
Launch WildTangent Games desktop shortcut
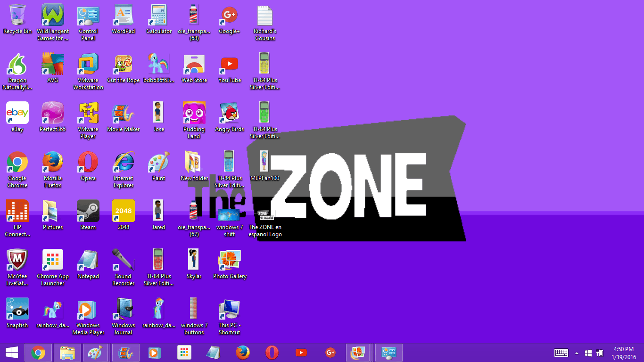(x=53, y=23)
